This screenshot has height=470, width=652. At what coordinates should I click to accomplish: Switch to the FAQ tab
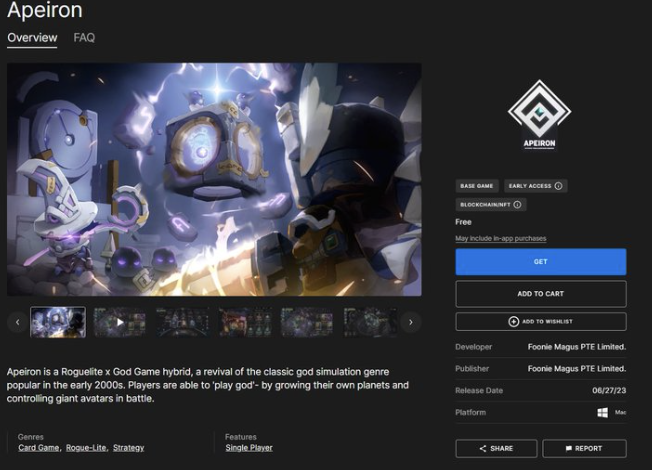(84, 38)
